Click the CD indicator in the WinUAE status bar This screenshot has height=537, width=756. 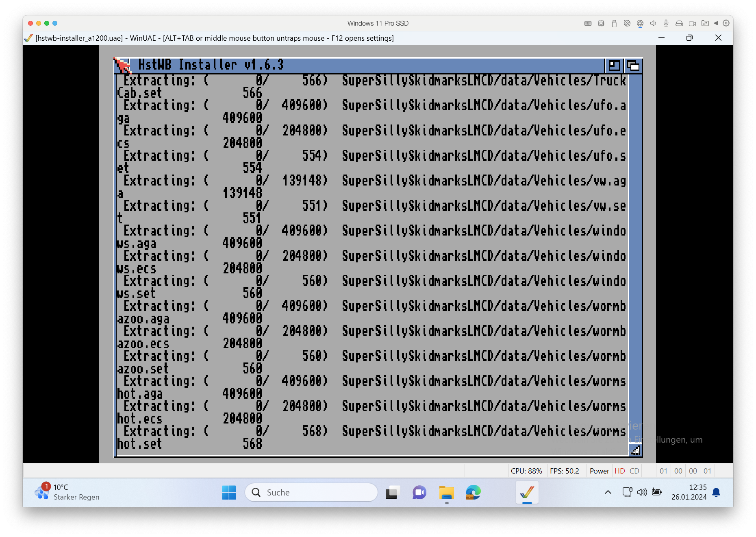click(634, 471)
